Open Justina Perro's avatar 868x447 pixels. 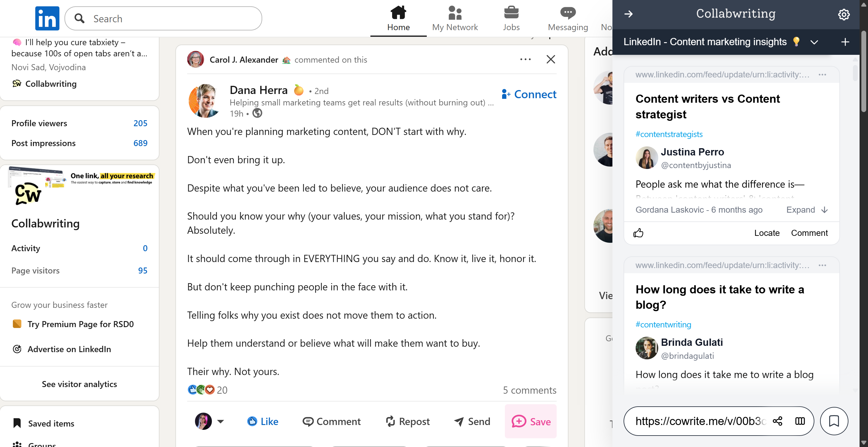point(646,158)
